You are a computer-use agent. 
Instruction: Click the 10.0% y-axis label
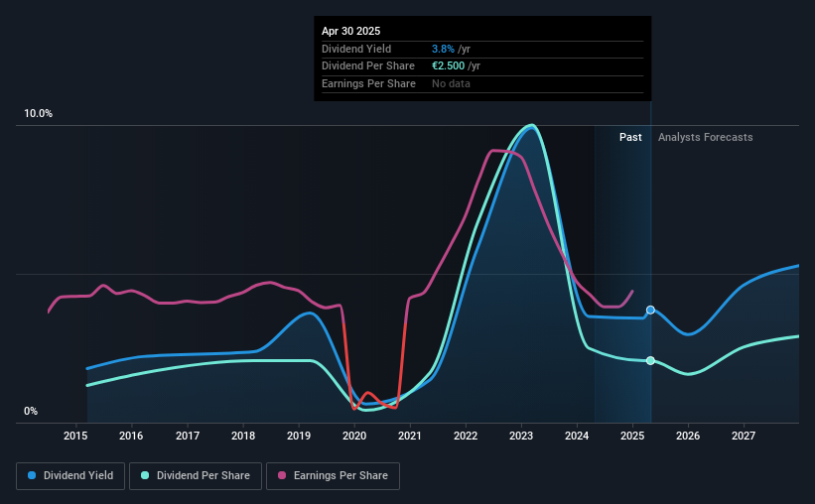tap(38, 114)
